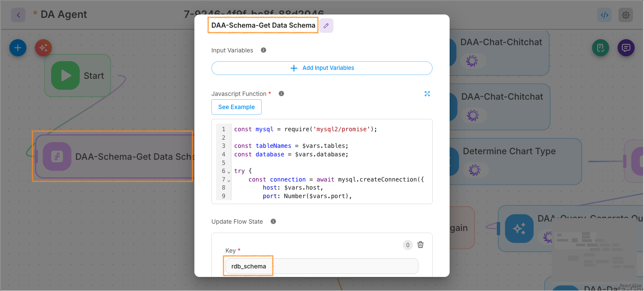This screenshot has width=644, height=291.
Task: Click the Update Flow State info icon
Action: 273,222
